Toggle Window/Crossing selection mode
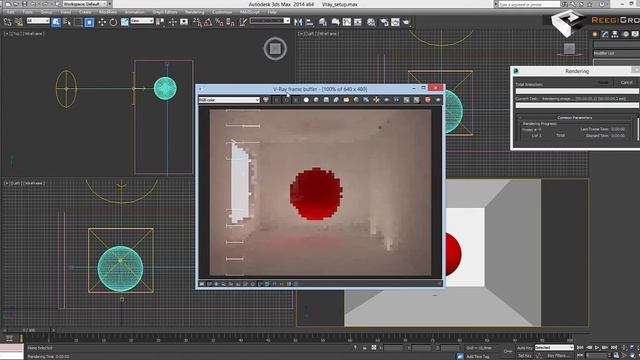This screenshot has height=360, width=640. click(x=89, y=22)
